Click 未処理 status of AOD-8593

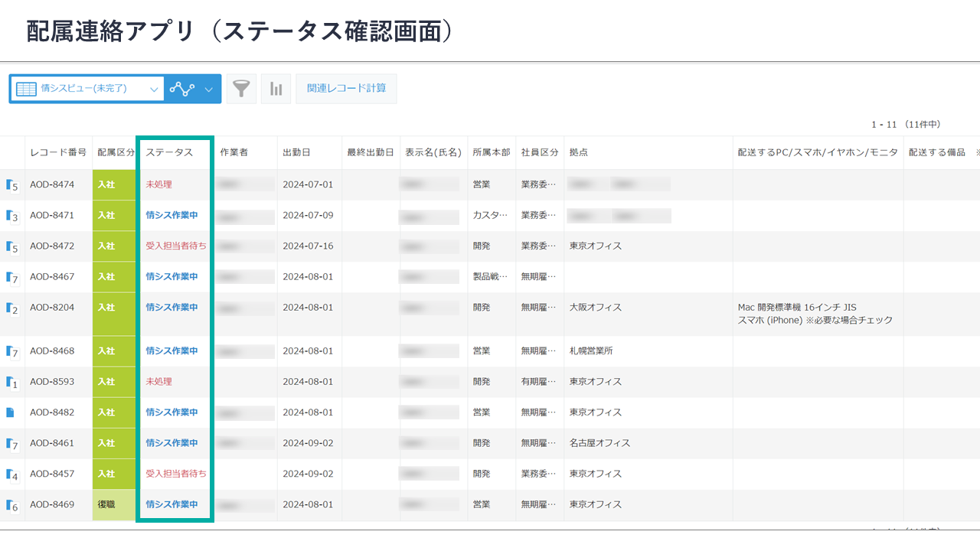click(158, 382)
